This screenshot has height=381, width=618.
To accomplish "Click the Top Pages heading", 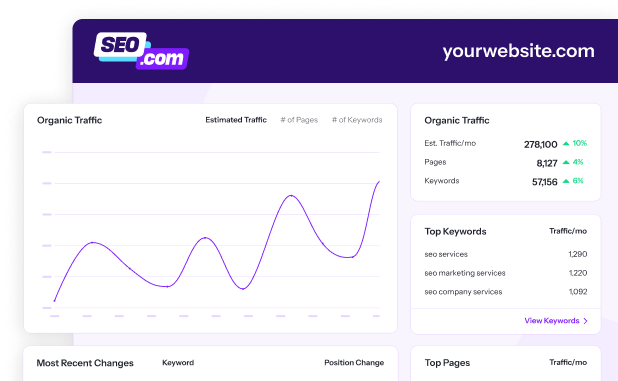I will 447,363.
